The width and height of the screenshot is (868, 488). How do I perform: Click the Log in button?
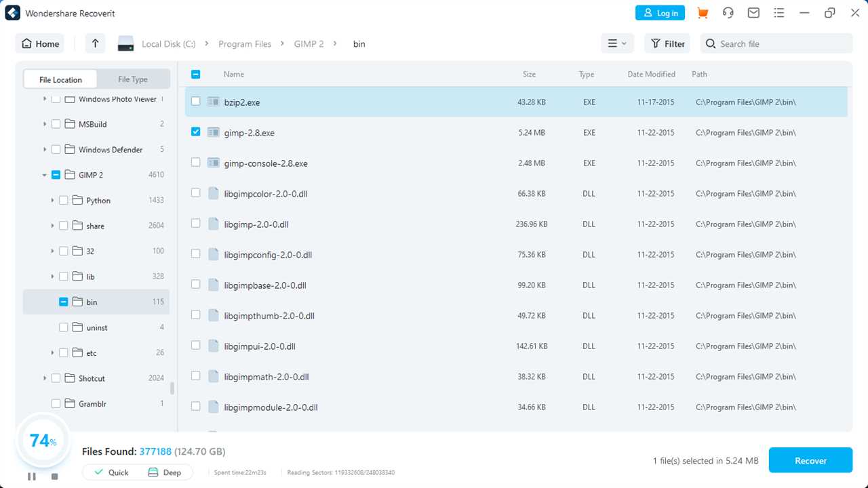pos(660,13)
